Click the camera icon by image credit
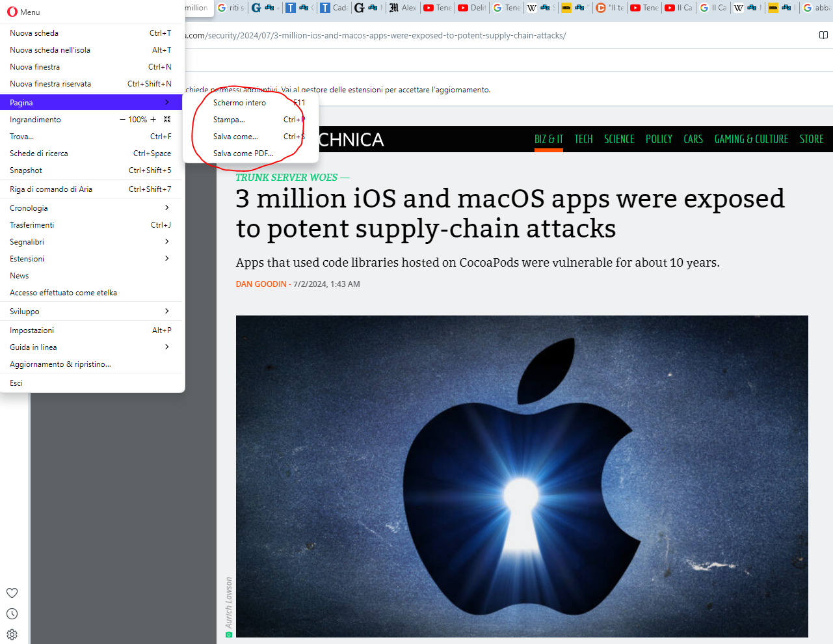The image size is (833, 644). tap(229, 634)
